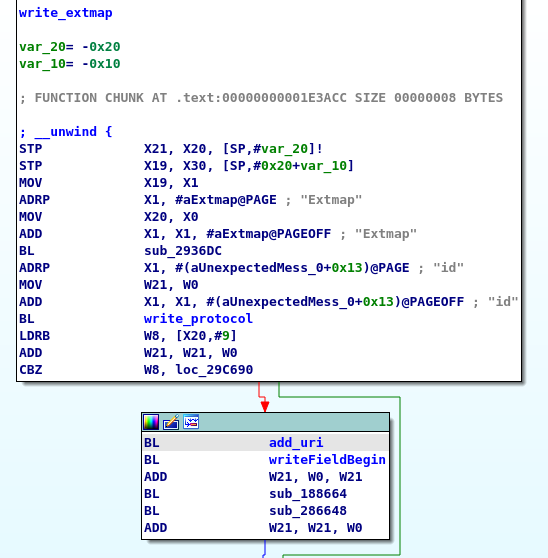Image resolution: width=548 pixels, height=558 pixels.
Task: Click aUnexpectedMess_0 operand in ADRP instruction
Action: (x=292, y=268)
